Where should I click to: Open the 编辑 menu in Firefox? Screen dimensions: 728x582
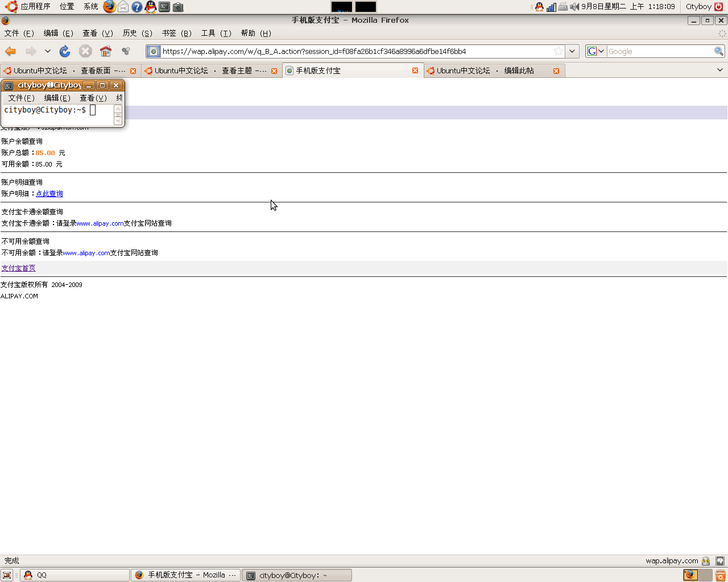(x=59, y=33)
